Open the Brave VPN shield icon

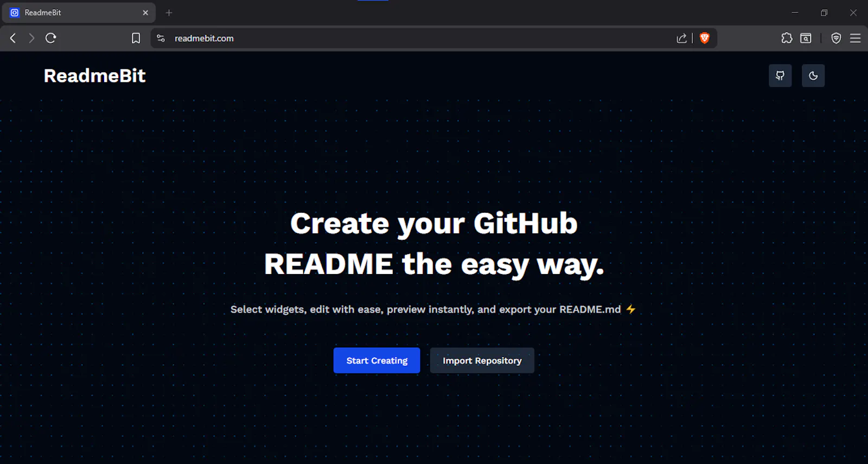(836, 38)
